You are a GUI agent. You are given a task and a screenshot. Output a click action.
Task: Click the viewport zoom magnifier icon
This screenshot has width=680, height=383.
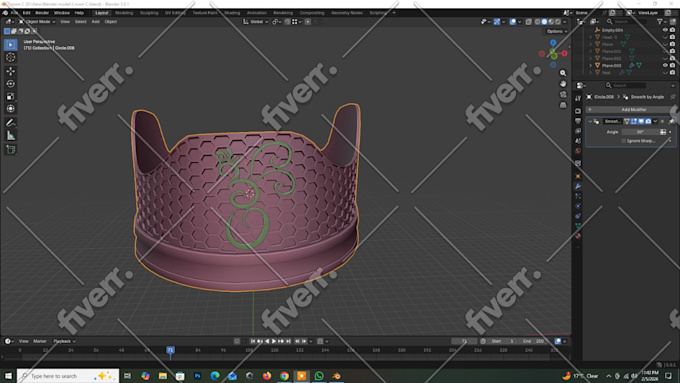coord(563,73)
